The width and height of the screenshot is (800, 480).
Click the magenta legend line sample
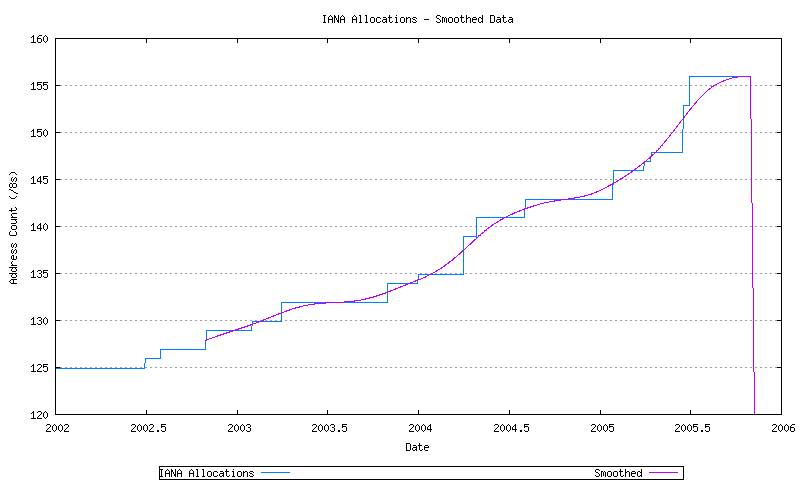pyautogui.click(x=664, y=473)
